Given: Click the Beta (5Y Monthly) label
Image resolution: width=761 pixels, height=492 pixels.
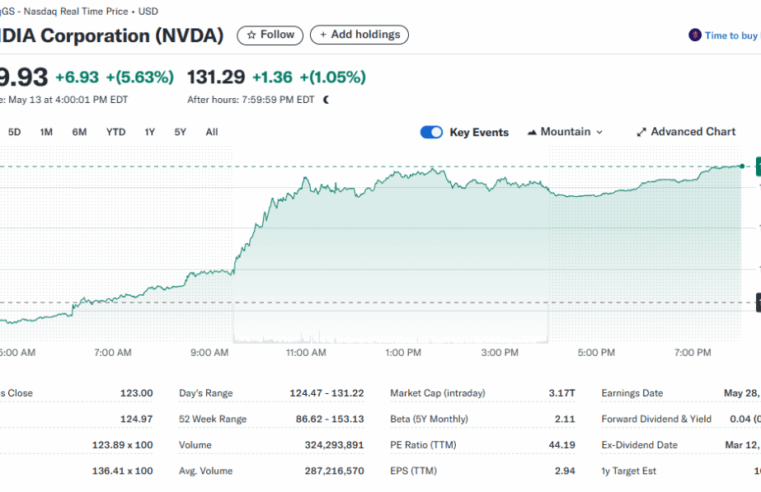Looking at the screenshot, I should coord(429,419).
